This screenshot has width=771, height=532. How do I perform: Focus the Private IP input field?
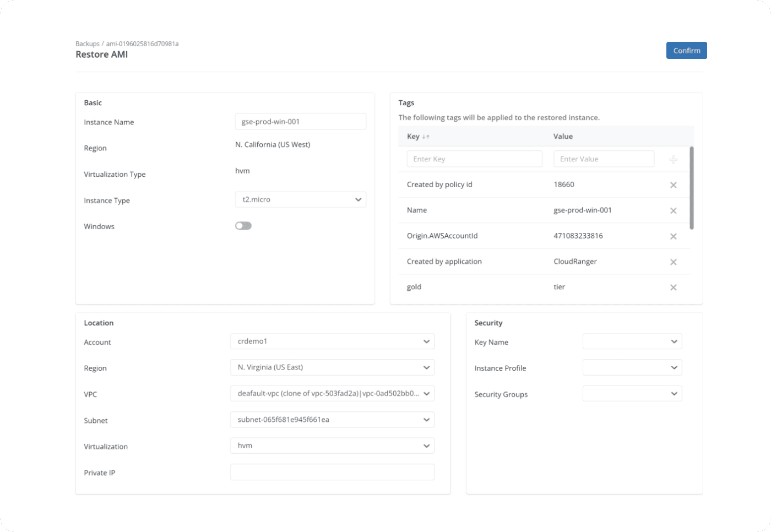click(x=332, y=472)
